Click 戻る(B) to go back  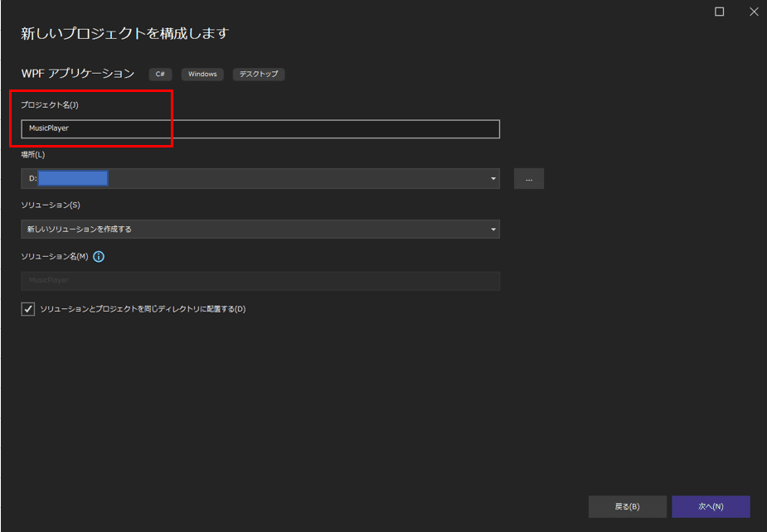coord(628,506)
